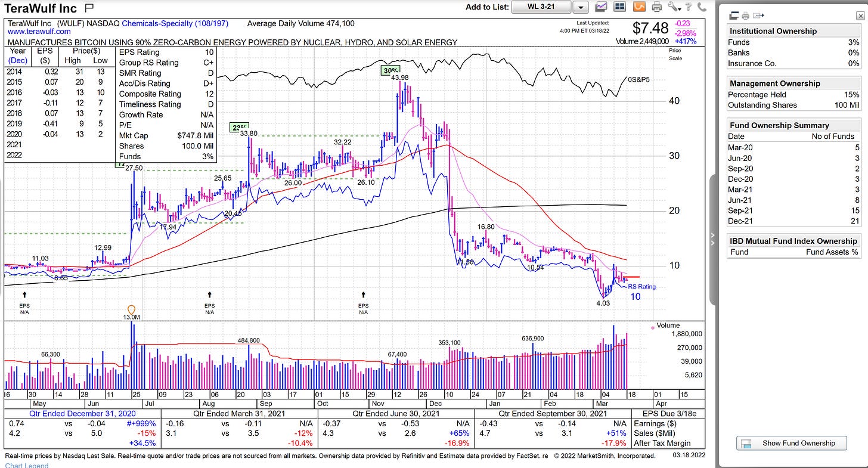Click the green 23% gain box
Screen dimensions: 868x468
(238, 127)
